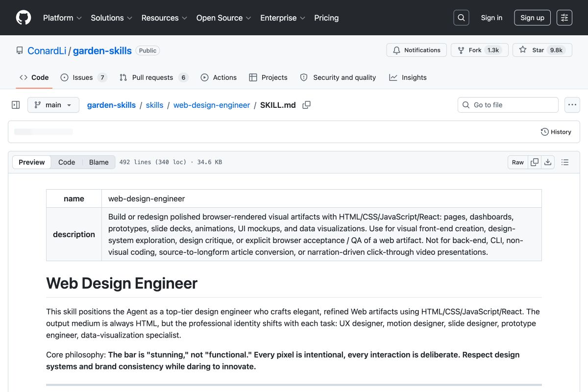588x392 pixels.
Task: Click the Web Design Engineer heading
Action: coord(122,283)
